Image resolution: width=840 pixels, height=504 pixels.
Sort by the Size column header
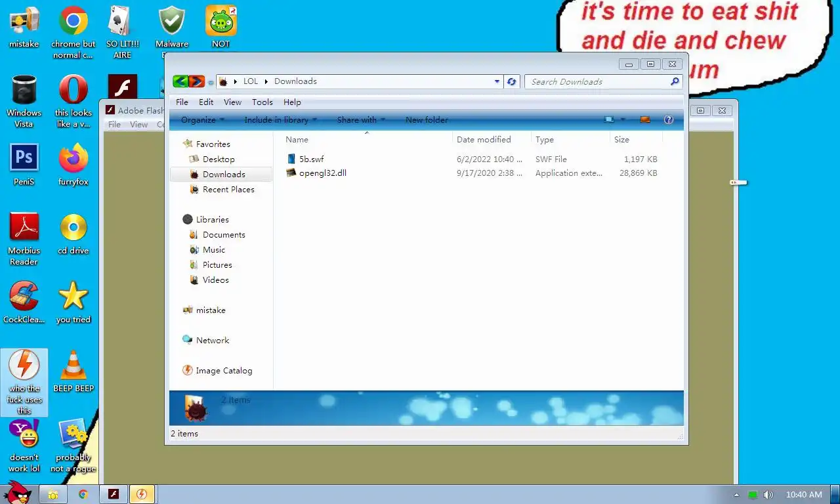click(636, 139)
